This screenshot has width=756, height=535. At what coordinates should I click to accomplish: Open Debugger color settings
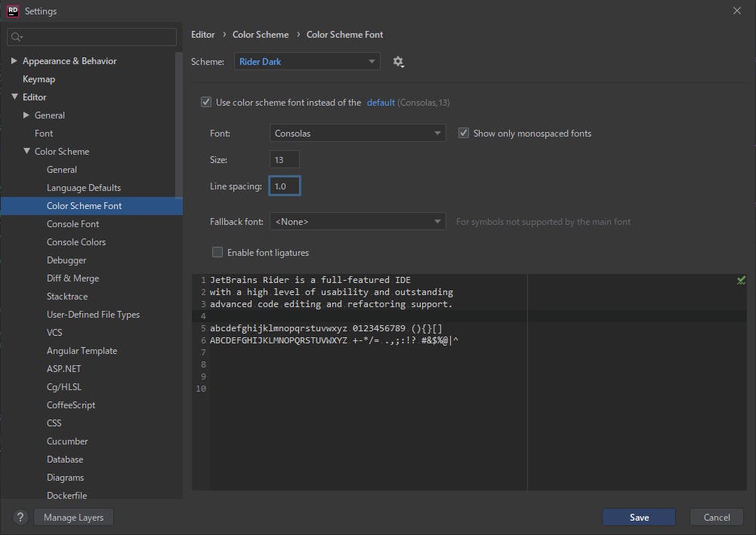tap(66, 260)
